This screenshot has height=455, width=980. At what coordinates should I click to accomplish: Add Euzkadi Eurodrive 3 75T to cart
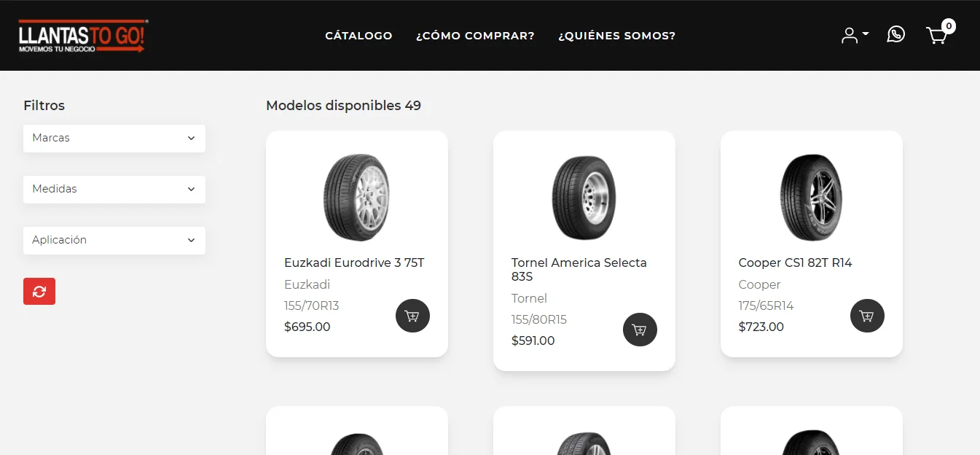click(x=412, y=316)
